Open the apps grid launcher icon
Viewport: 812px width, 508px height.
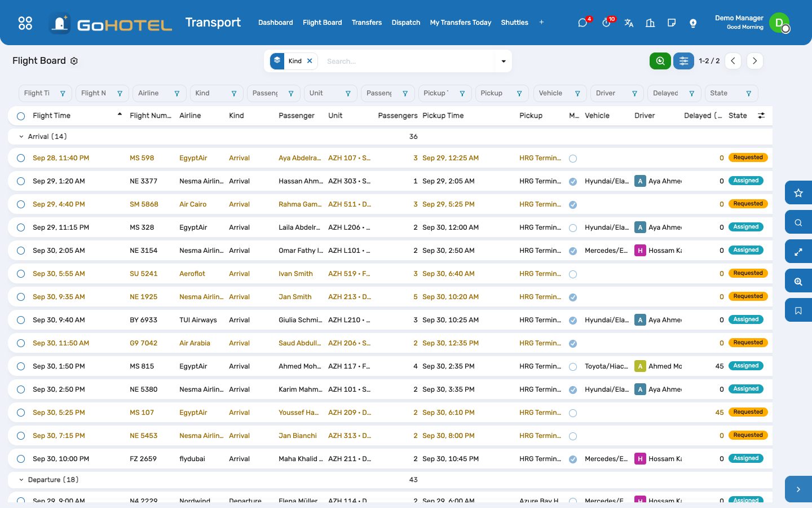(x=25, y=23)
